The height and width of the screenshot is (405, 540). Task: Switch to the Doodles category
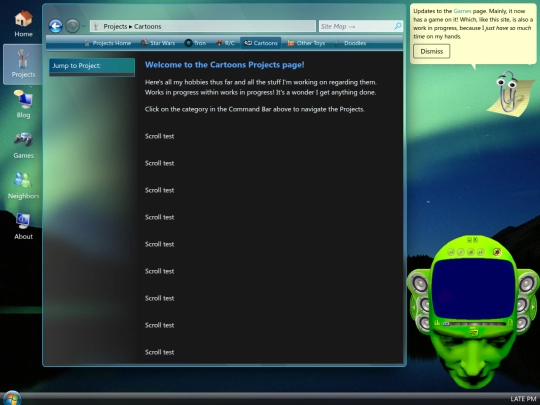click(x=351, y=43)
